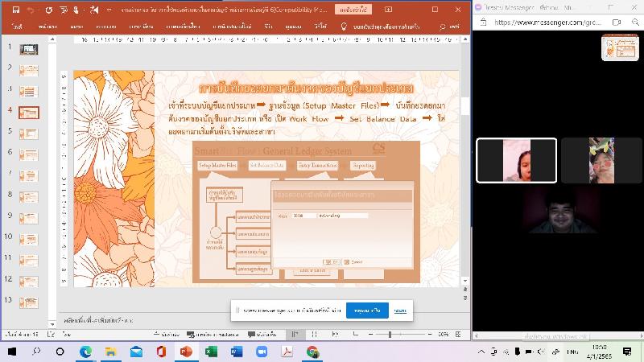Click the Save icon in the title bar

coord(15,10)
